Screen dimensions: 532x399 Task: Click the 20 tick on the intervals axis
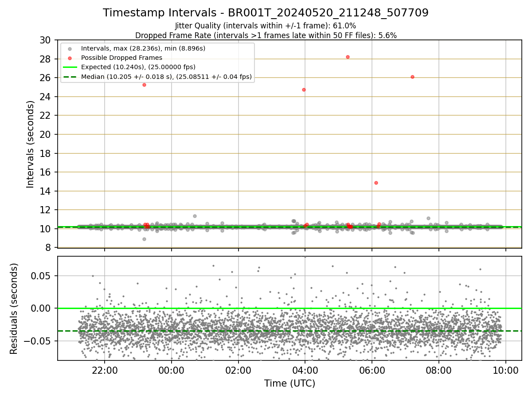(46, 134)
